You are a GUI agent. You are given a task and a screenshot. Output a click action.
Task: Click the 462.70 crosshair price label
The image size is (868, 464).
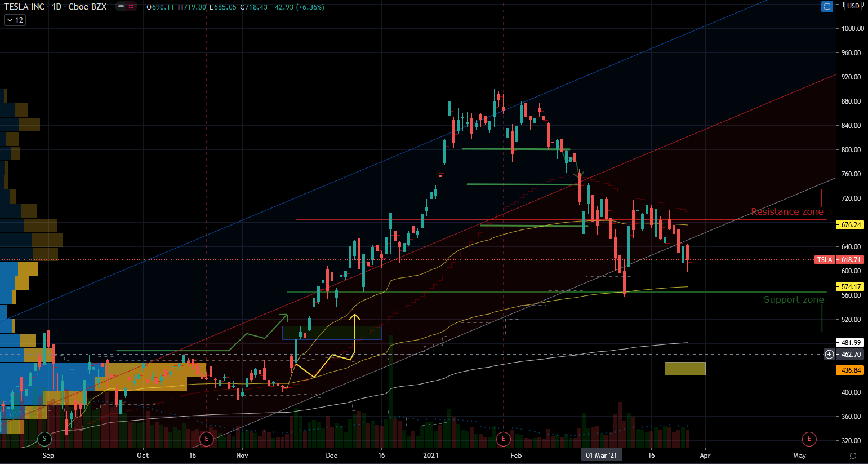pos(851,355)
